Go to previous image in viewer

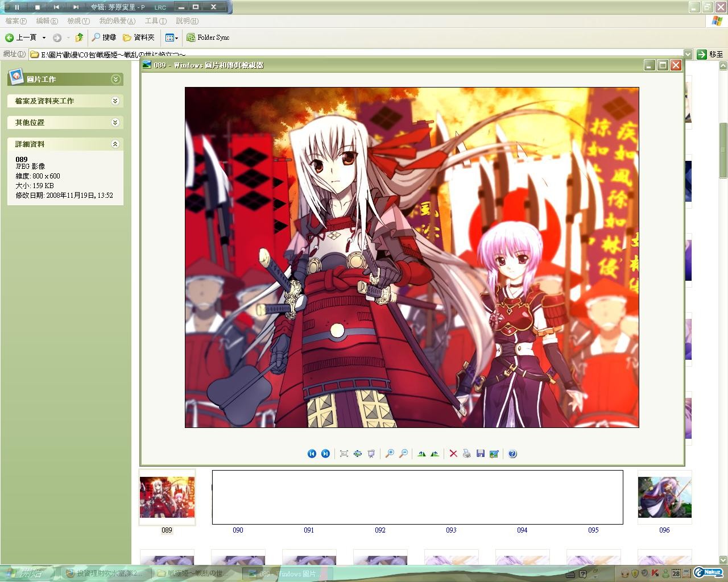pyautogui.click(x=312, y=454)
